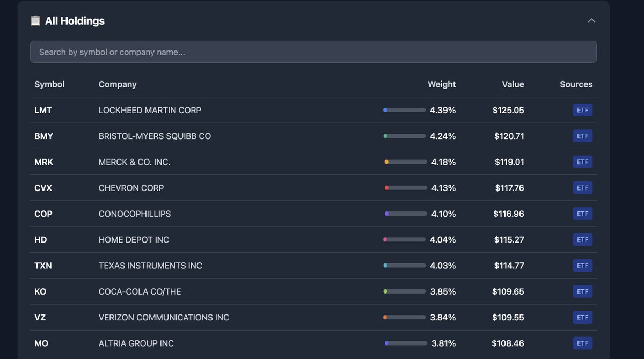
Task: Click the ETF badge for CHEVRON CORP
Action: click(x=583, y=188)
